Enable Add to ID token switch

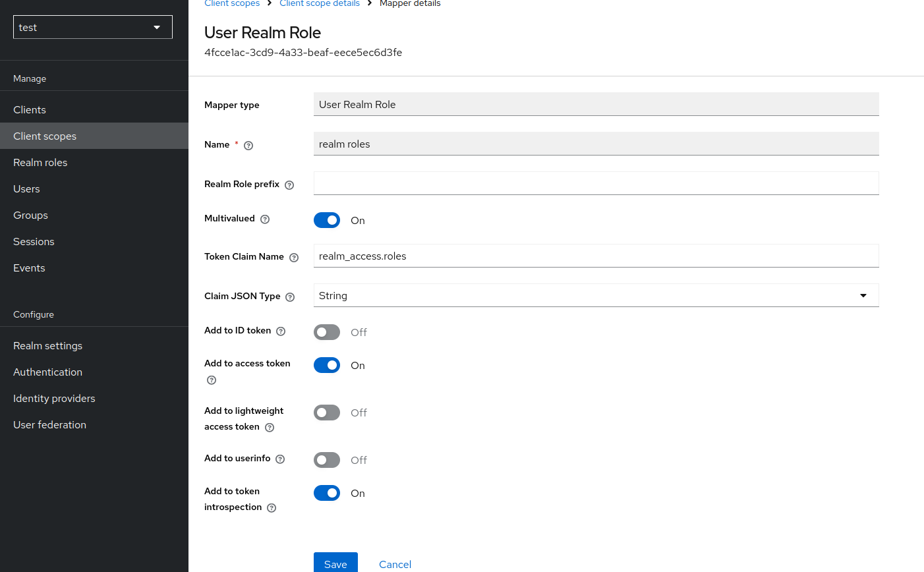(x=327, y=332)
